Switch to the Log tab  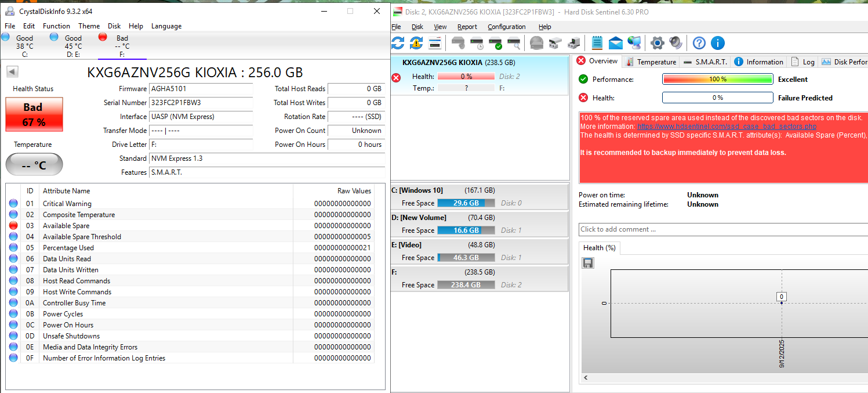click(x=802, y=62)
